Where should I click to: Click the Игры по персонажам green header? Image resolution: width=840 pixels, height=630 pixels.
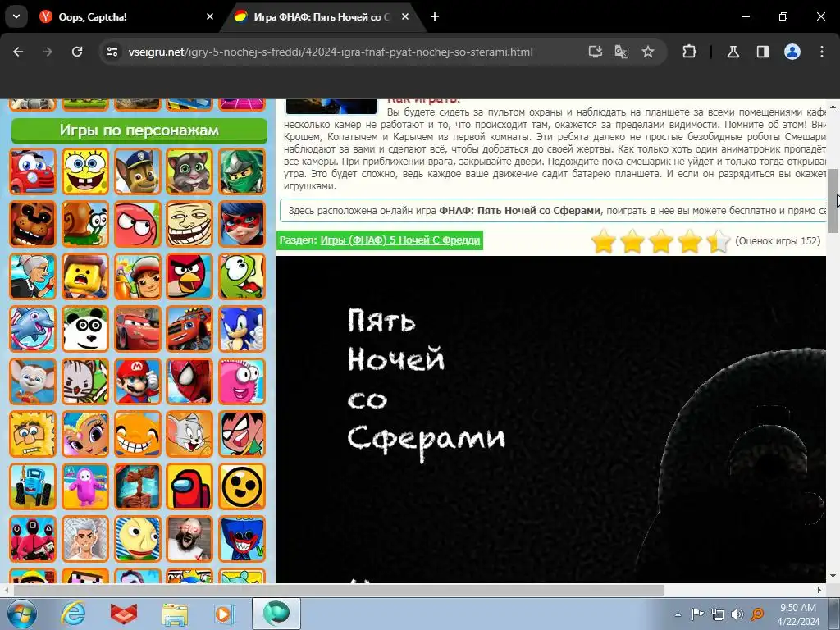[139, 130]
